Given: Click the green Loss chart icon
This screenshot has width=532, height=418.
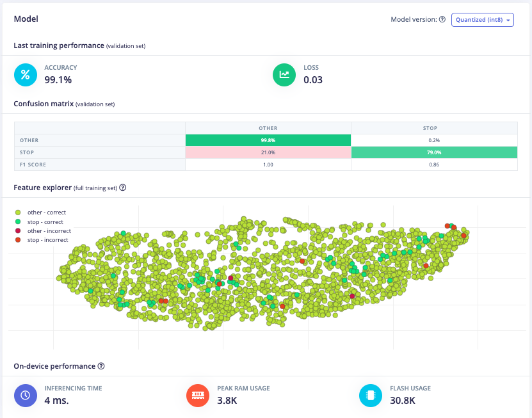Looking at the screenshot, I should tap(284, 74).
